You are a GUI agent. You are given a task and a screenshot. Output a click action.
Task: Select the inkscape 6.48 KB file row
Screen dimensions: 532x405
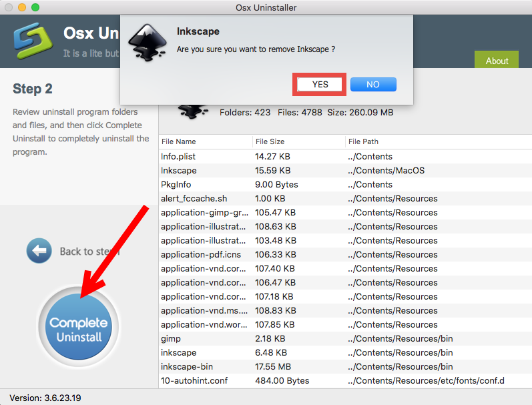pyautogui.click(x=345, y=353)
